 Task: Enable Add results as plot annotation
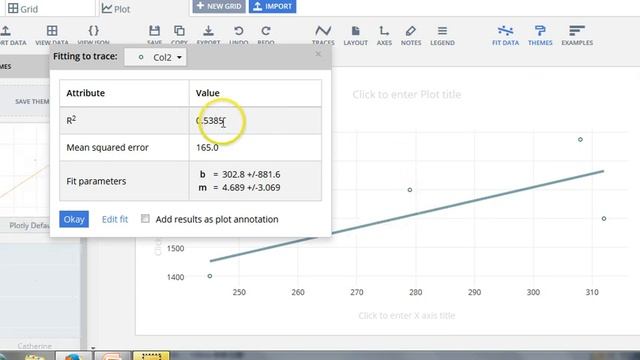145,219
